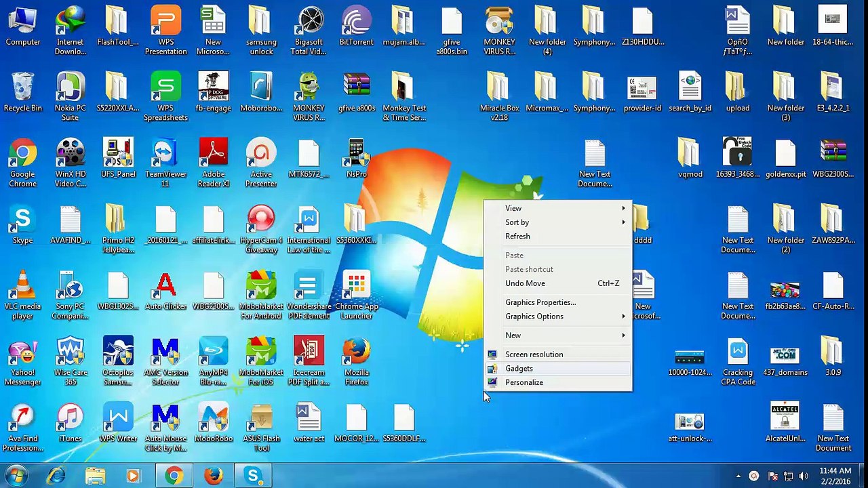Select Gadgets in the context menu
Screen dimensions: 868x488
[559, 369]
